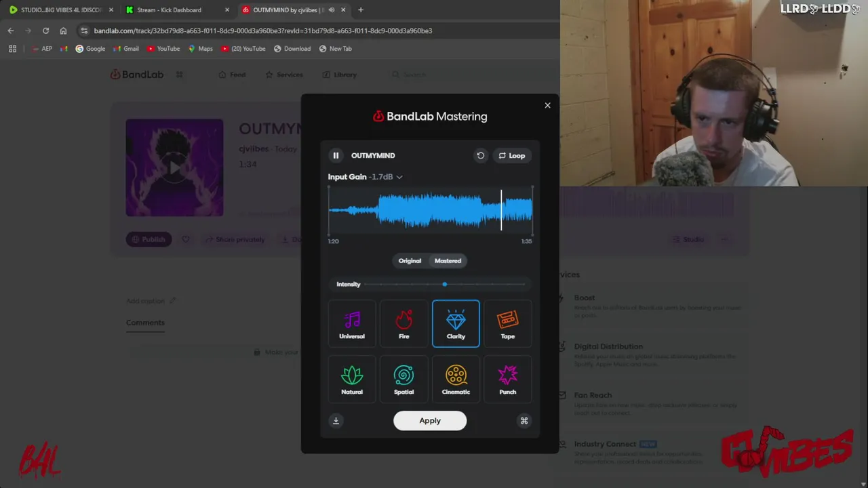
Task: Adjust the Intensity slider handle
Action: (x=445, y=285)
